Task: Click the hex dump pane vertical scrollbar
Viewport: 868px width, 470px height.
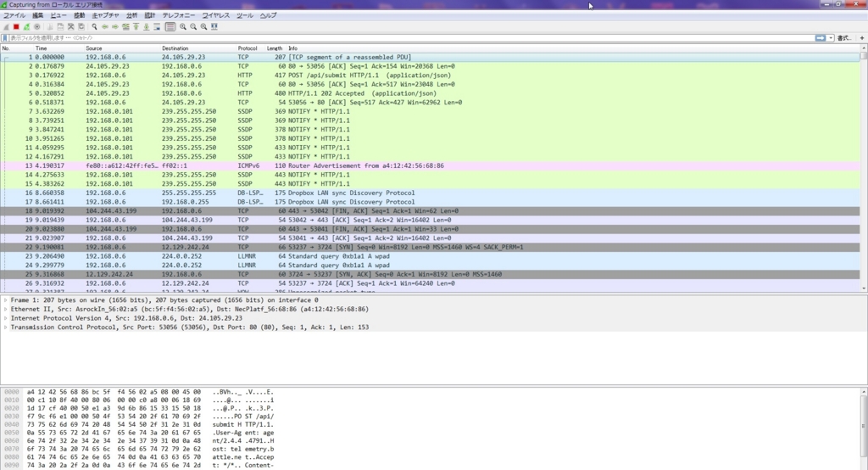Action: (864, 429)
